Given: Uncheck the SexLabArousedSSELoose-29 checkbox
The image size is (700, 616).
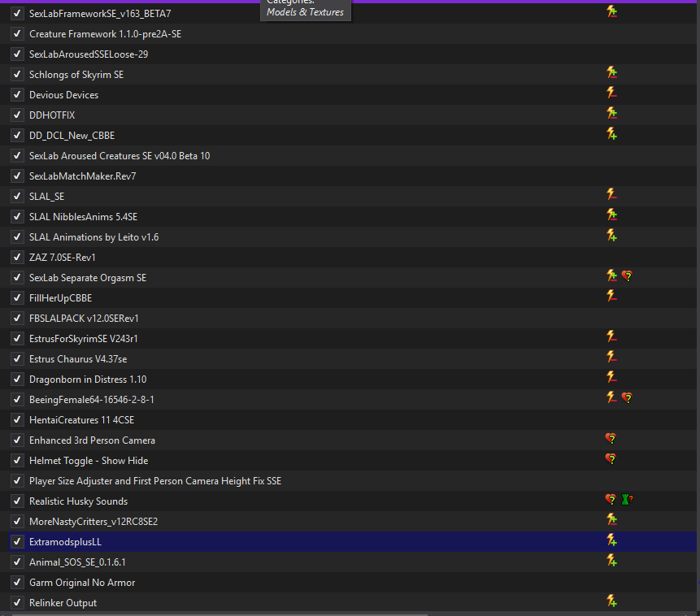Looking at the screenshot, I should (17, 54).
